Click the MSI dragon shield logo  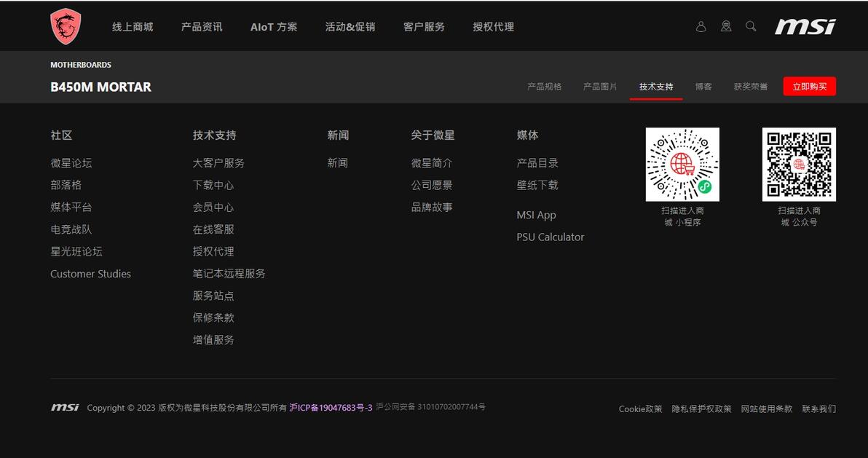66,26
